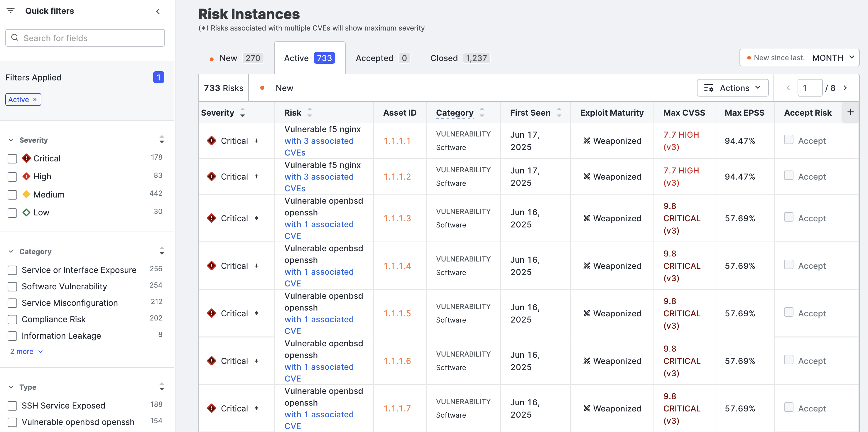Tick the High severity filter checkbox
This screenshot has width=868, height=432.
[x=12, y=177]
